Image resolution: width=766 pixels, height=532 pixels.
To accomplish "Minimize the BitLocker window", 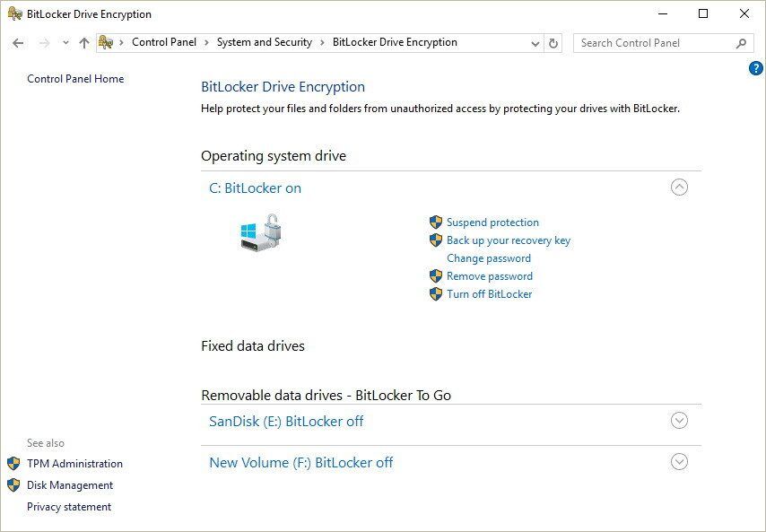I will (x=663, y=13).
